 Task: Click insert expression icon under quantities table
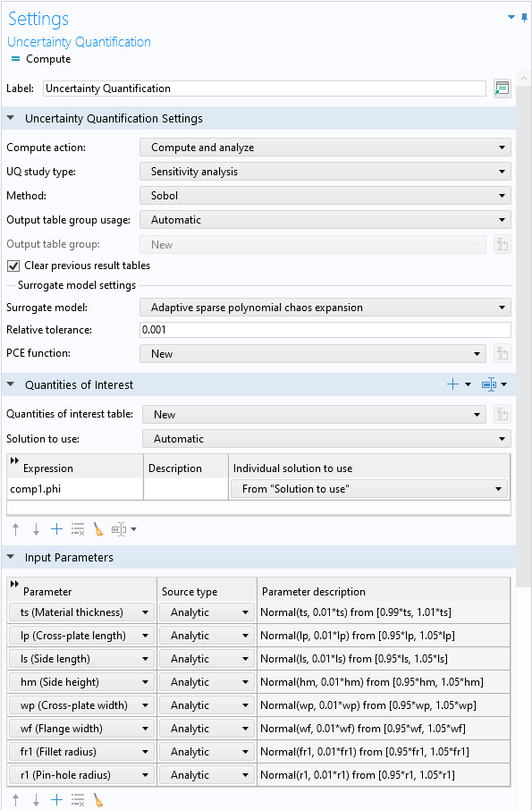pos(119,529)
